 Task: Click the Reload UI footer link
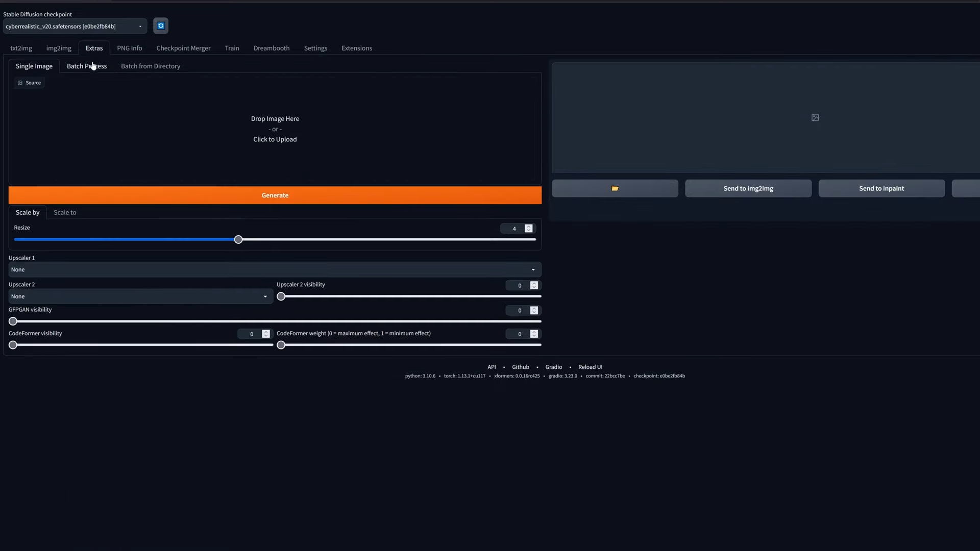coord(590,367)
